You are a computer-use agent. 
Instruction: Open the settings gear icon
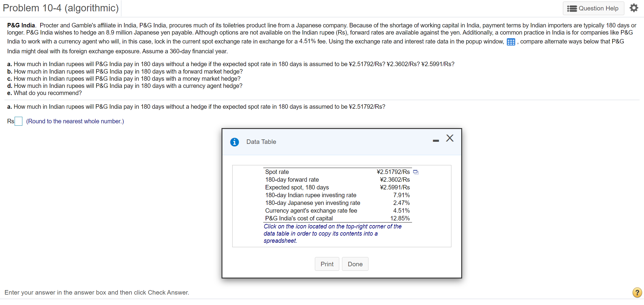click(634, 8)
